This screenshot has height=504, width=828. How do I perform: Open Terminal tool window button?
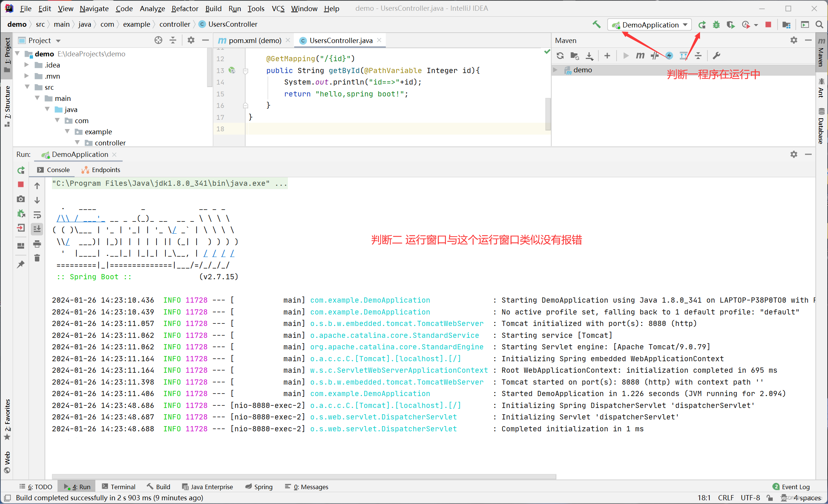(x=119, y=487)
